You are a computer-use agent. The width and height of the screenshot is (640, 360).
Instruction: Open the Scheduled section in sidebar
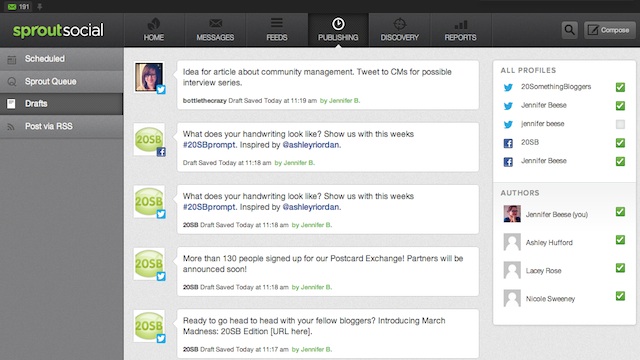61,59
